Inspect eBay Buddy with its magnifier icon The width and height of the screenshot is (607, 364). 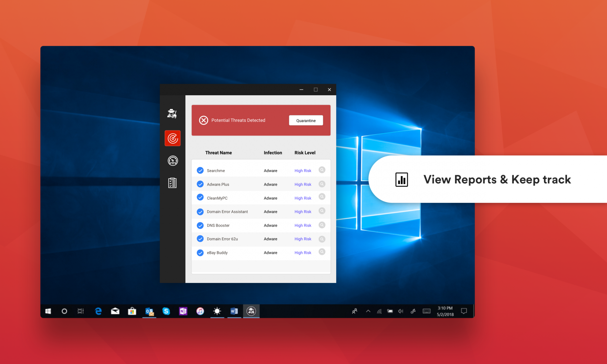[x=322, y=252]
